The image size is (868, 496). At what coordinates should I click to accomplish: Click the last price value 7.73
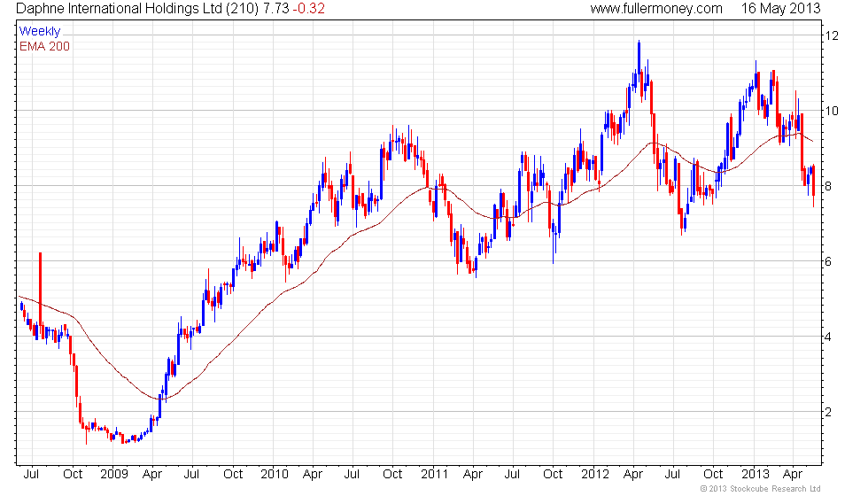tap(277, 8)
